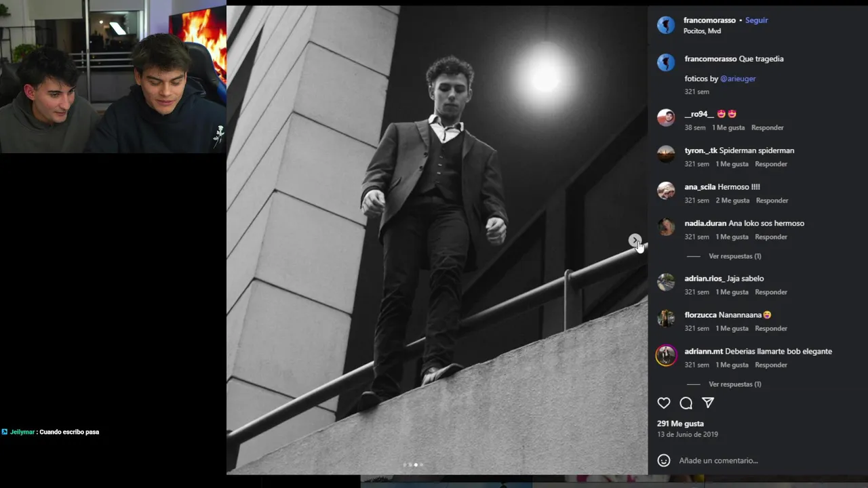Reply to florzucca Nanannaana comment
Image resolution: width=868 pixels, height=488 pixels.
pyautogui.click(x=771, y=329)
